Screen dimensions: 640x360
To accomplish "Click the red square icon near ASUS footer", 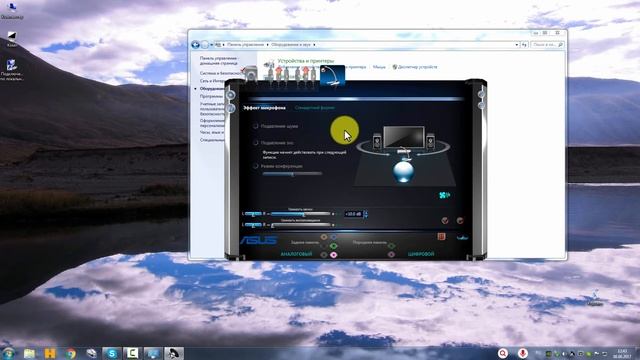I will (441, 237).
